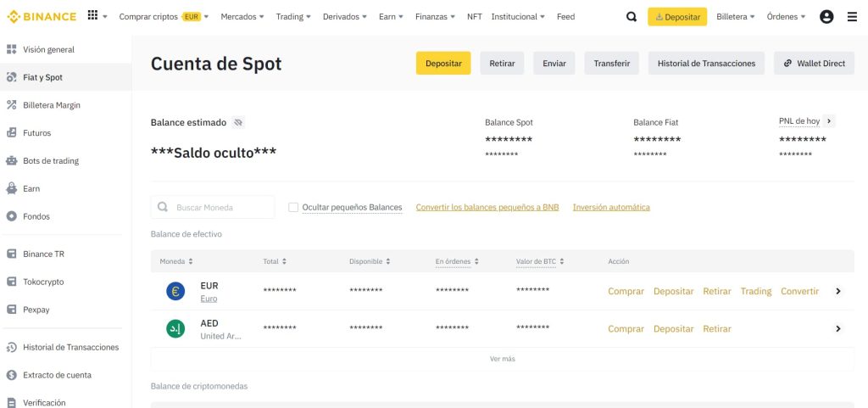Open Historial de Transacciones button at top
Image resolution: width=868 pixels, height=408 pixels.
tap(706, 63)
